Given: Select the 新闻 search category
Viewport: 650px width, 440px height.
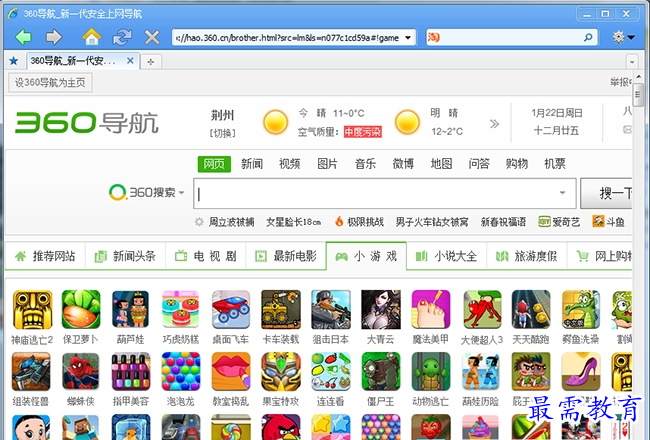Looking at the screenshot, I should (x=252, y=164).
